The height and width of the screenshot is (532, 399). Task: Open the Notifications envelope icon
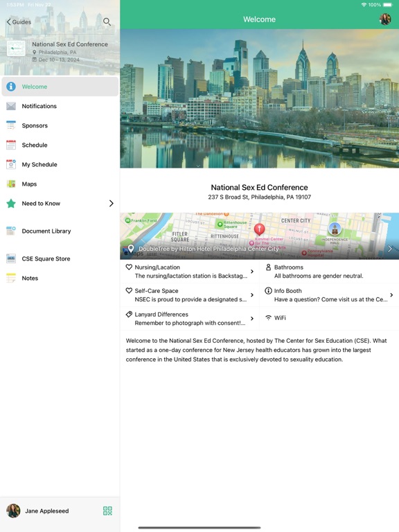click(x=11, y=106)
